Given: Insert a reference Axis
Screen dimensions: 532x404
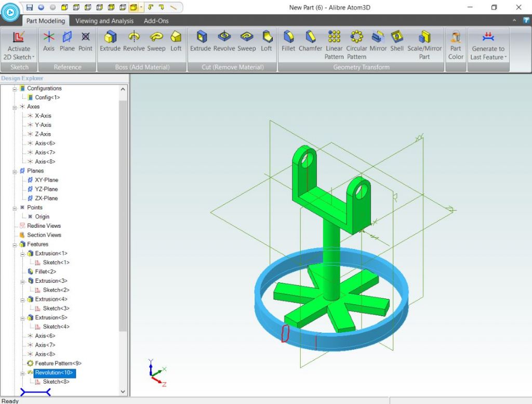Looking at the screenshot, I should [x=48, y=41].
